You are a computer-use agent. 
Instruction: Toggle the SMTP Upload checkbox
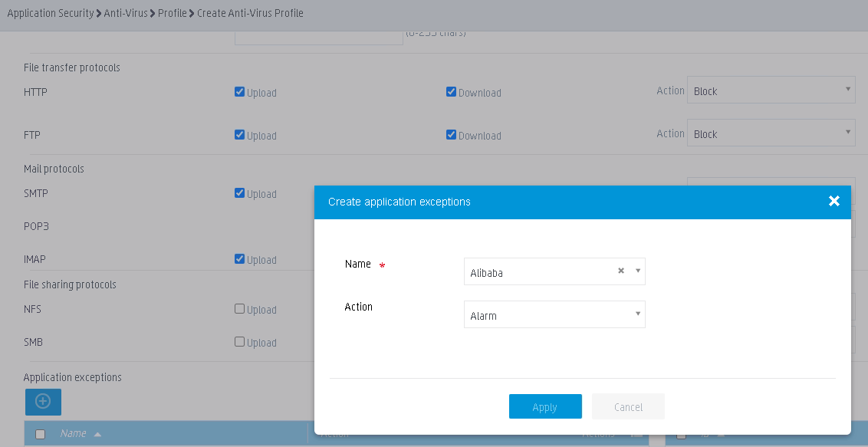pos(240,193)
